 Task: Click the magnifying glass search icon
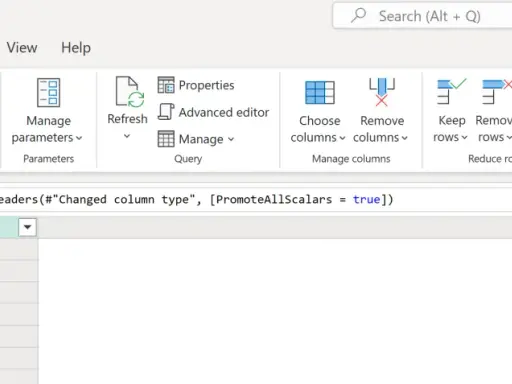coord(358,15)
